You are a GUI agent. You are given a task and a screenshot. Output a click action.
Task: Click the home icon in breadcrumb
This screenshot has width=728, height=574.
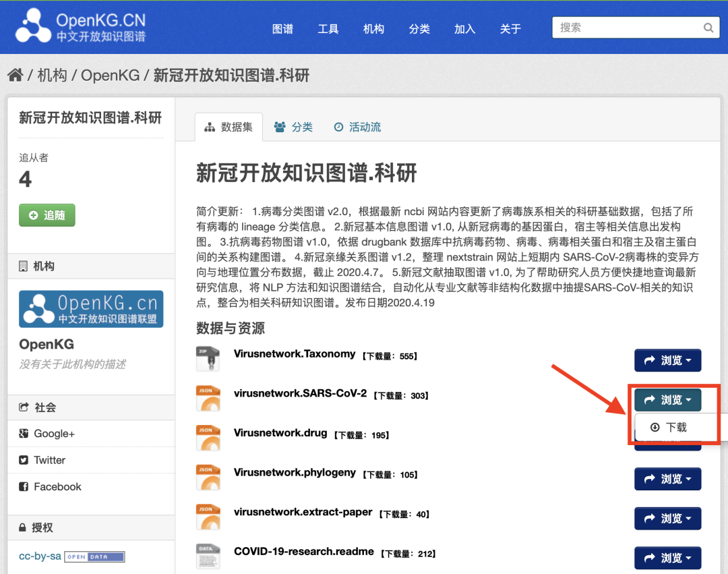pyautogui.click(x=16, y=75)
